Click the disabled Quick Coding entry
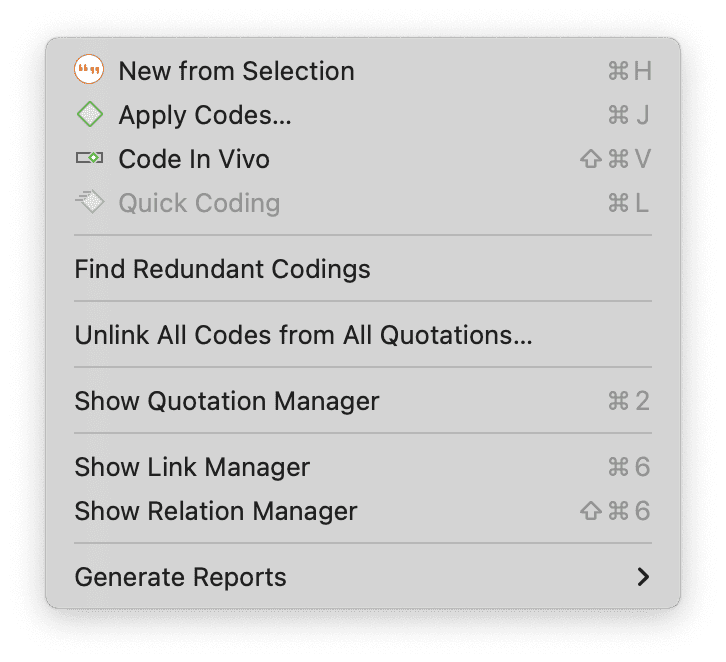 [x=363, y=203]
